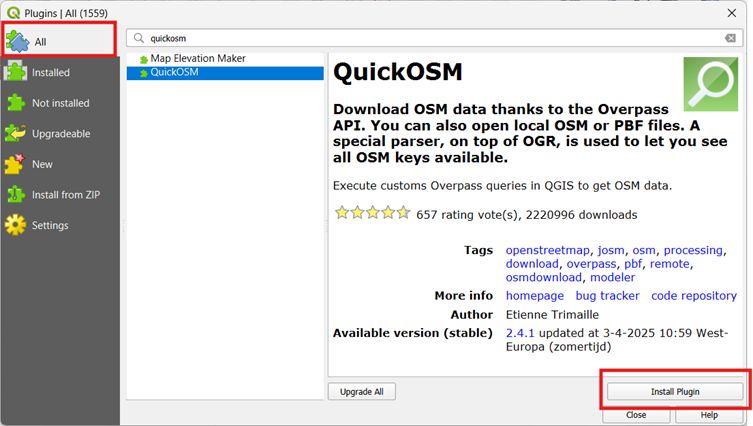Image resolution: width=753 pixels, height=426 pixels.
Task: Click the openstreetmap tag link
Action: coord(547,250)
